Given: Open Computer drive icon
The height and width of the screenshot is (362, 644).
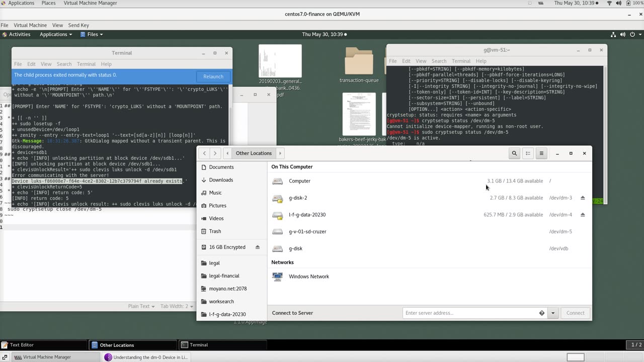Looking at the screenshot, I should tap(277, 181).
